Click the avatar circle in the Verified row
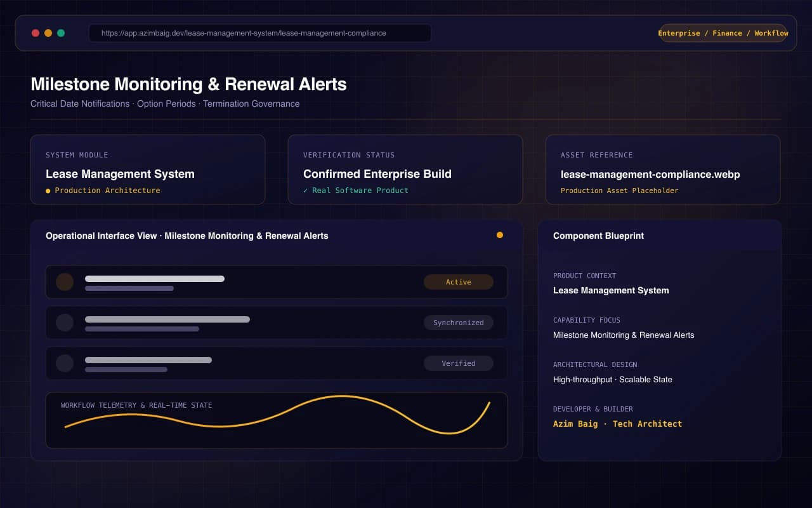Screen dimensions: 812x508 pyautogui.click(x=65, y=363)
